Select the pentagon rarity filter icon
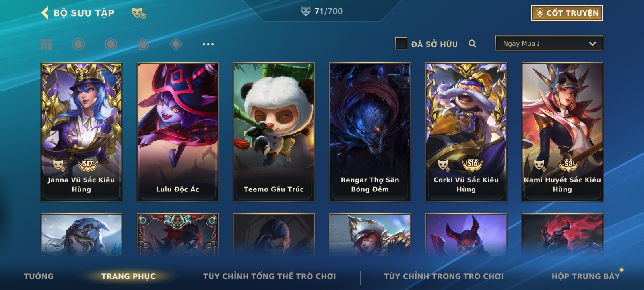Screen dimensions: 644x290 pos(143,44)
